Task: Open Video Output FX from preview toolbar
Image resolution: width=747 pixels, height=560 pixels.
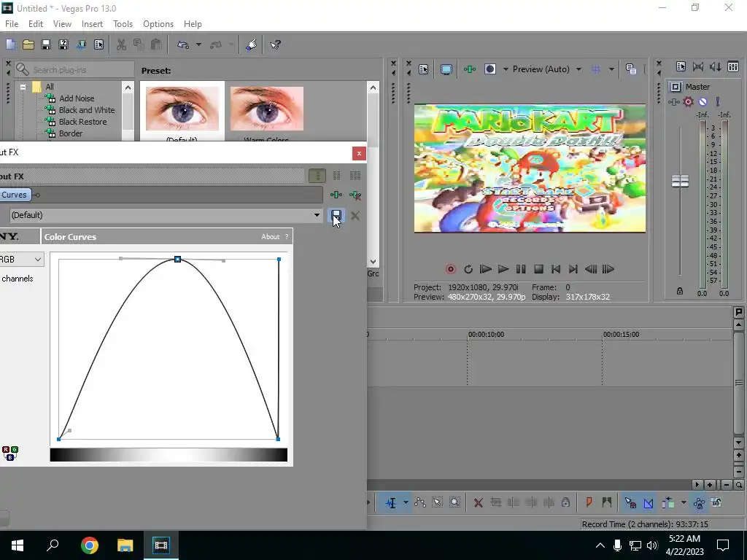Action: [x=469, y=69]
